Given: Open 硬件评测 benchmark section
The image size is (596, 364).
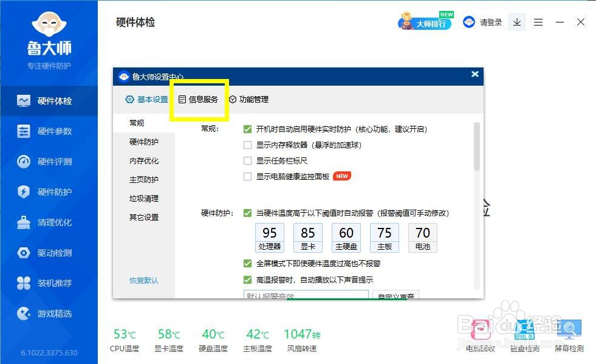Looking at the screenshot, I should pos(49,162).
